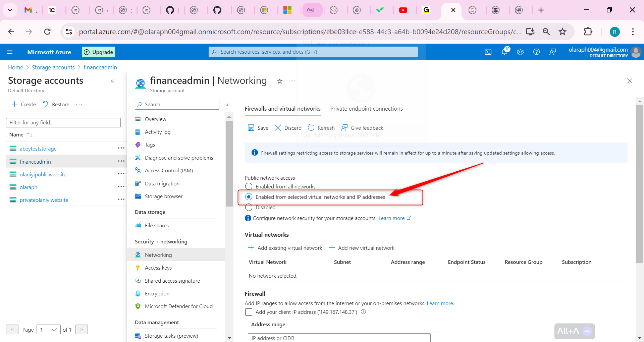Open new browser tab

click(541, 10)
